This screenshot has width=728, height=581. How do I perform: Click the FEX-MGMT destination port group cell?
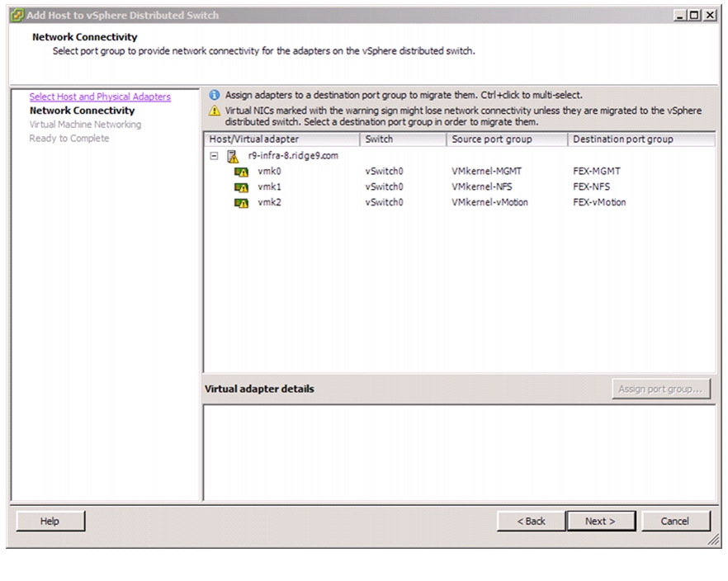tap(597, 171)
